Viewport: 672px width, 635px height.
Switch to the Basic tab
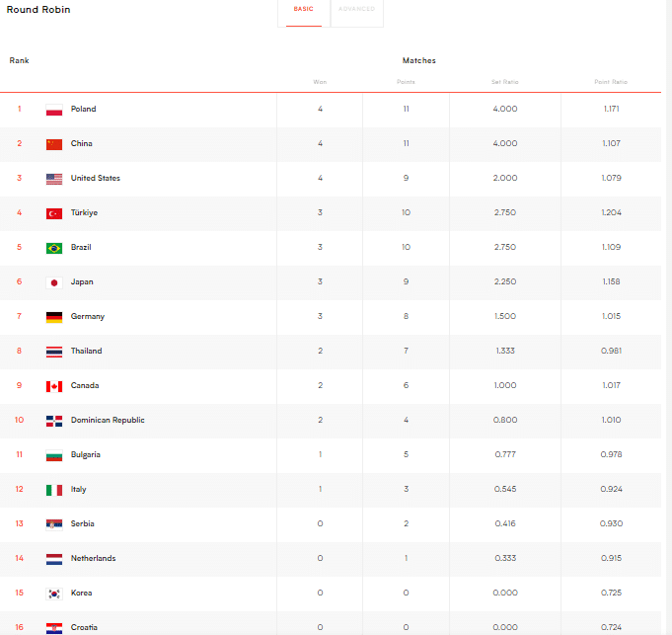pyautogui.click(x=304, y=10)
